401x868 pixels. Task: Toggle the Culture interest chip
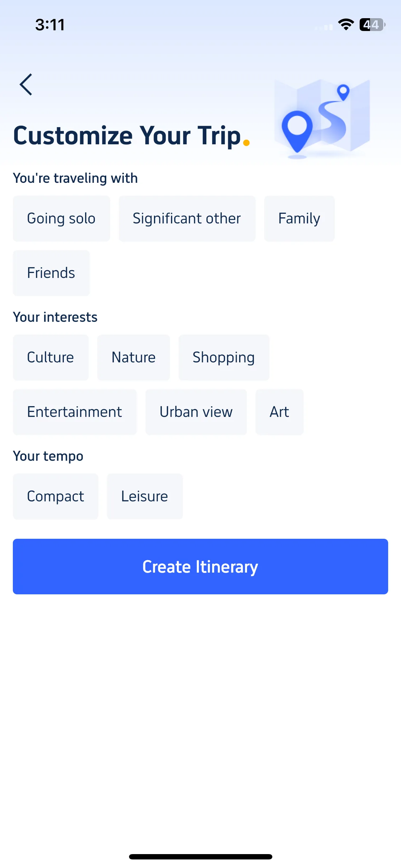click(x=51, y=357)
